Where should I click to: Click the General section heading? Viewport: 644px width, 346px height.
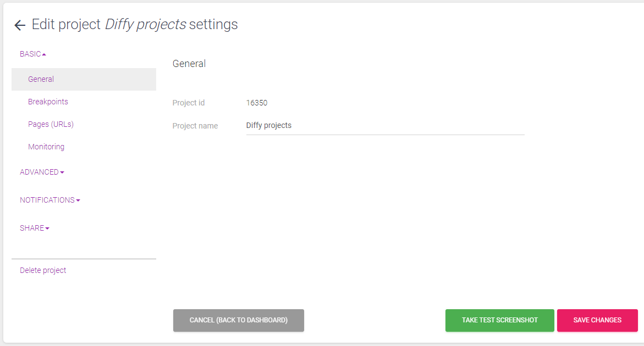pyautogui.click(x=189, y=64)
